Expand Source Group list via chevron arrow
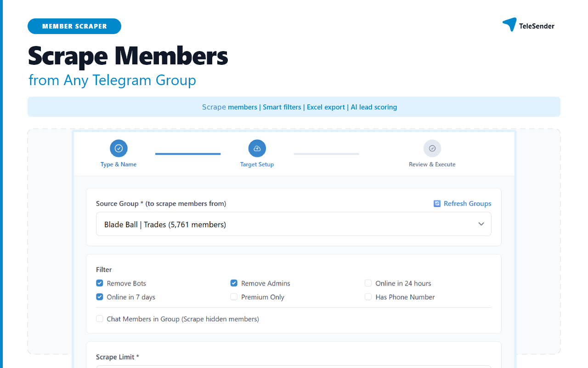Screen dimensions: 588x368 [481, 224]
